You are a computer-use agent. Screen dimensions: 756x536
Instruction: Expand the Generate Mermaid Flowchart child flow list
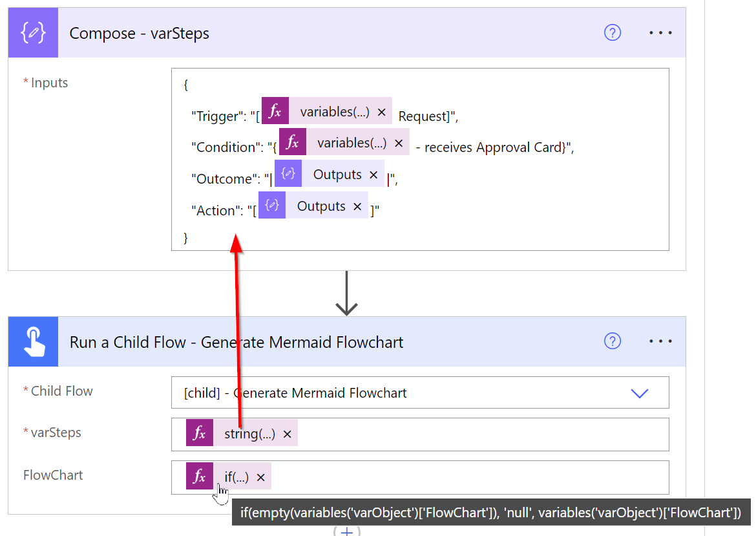(640, 392)
